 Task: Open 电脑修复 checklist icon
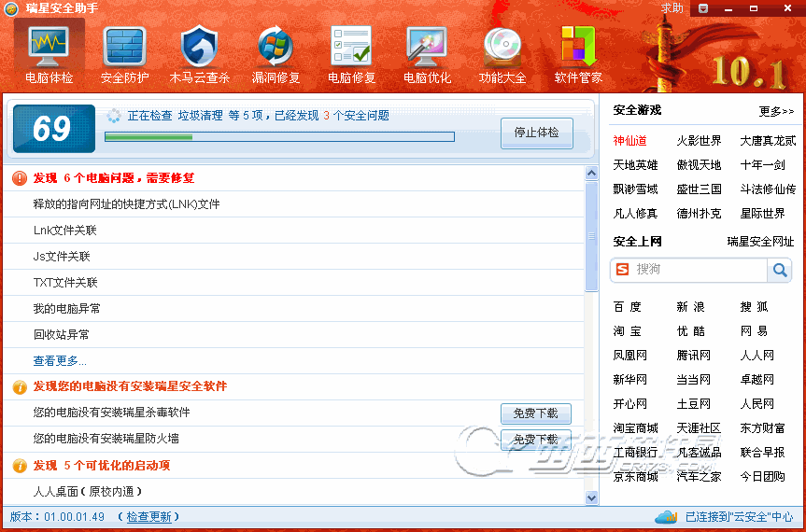[x=351, y=46]
